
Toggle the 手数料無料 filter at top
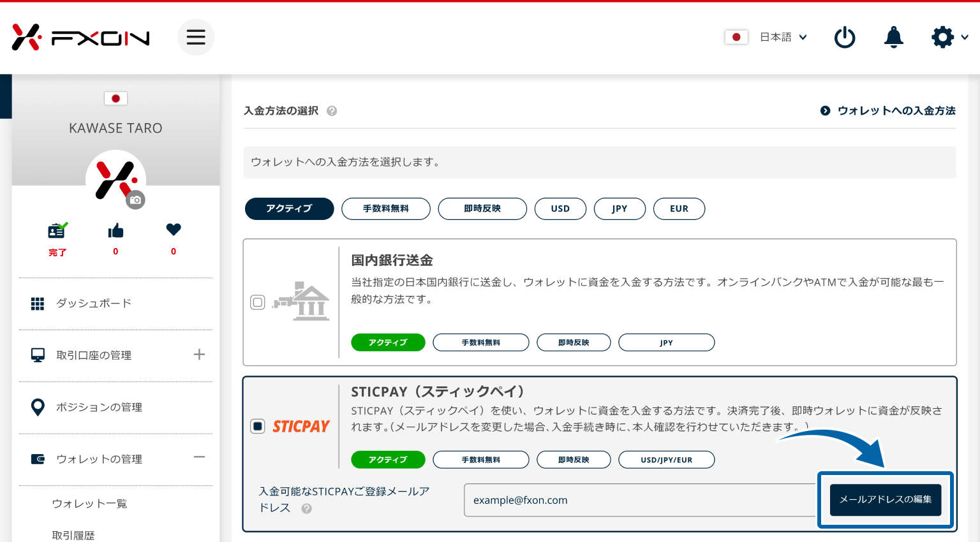(x=386, y=209)
